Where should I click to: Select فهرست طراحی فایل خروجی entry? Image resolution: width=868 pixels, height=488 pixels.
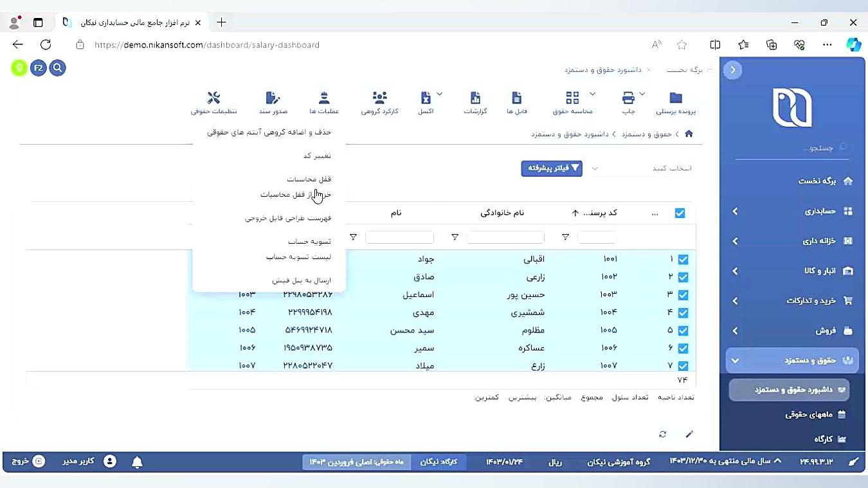tap(287, 218)
